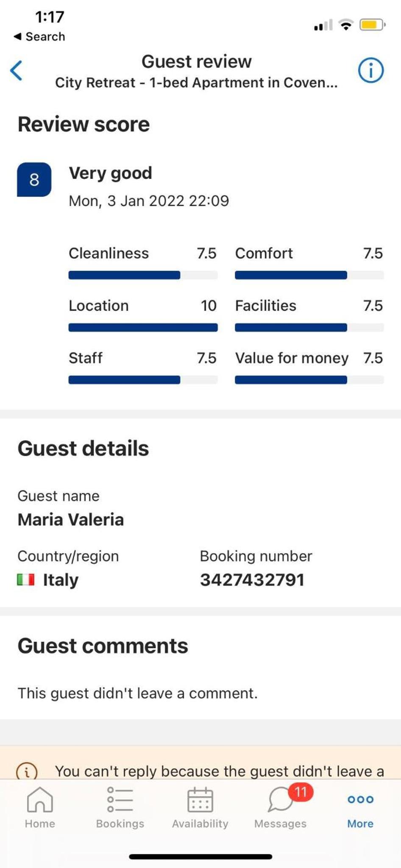Image resolution: width=401 pixels, height=868 pixels.
Task: Tap guest name Maria Valeria
Action: 71,520
